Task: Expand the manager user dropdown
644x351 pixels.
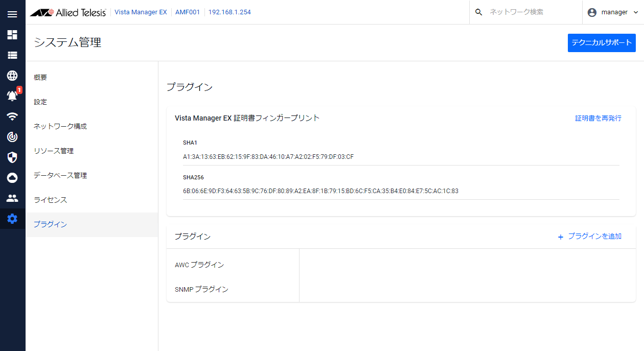Action: click(613, 12)
